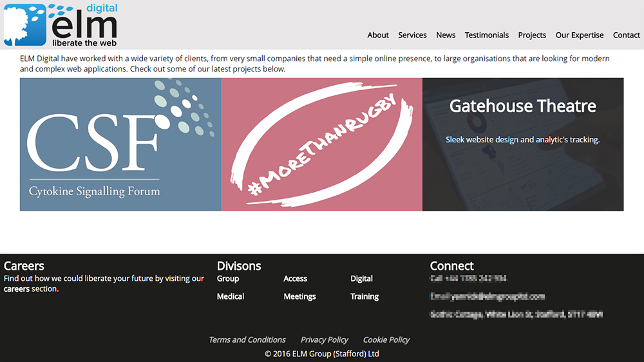Click the 2016 ELM Group copyright text
The height and width of the screenshot is (362, 644).
click(322, 354)
